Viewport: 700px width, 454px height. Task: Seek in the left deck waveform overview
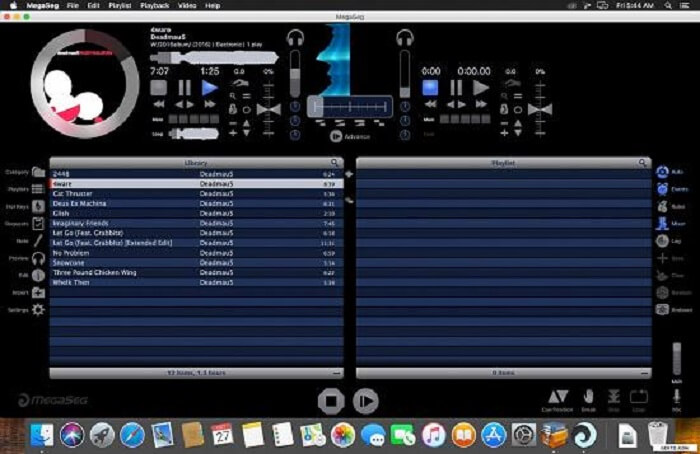tap(214, 58)
